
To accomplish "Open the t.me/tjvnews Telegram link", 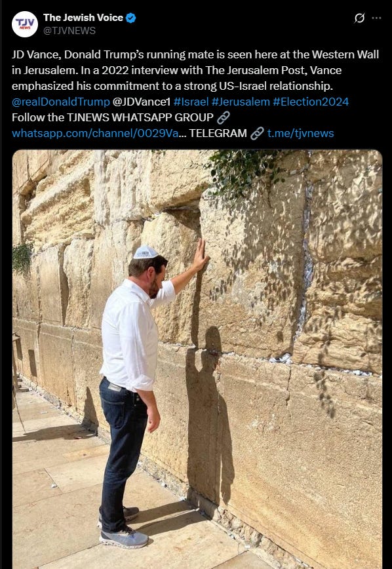I will tap(300, 134).
